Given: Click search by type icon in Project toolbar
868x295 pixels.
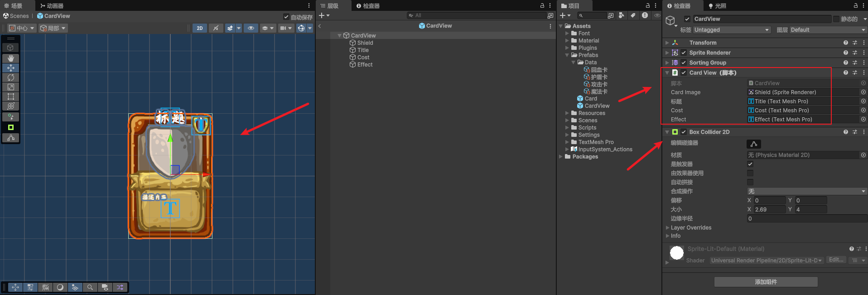Looking at the screenshot, I should coord(622,15).
